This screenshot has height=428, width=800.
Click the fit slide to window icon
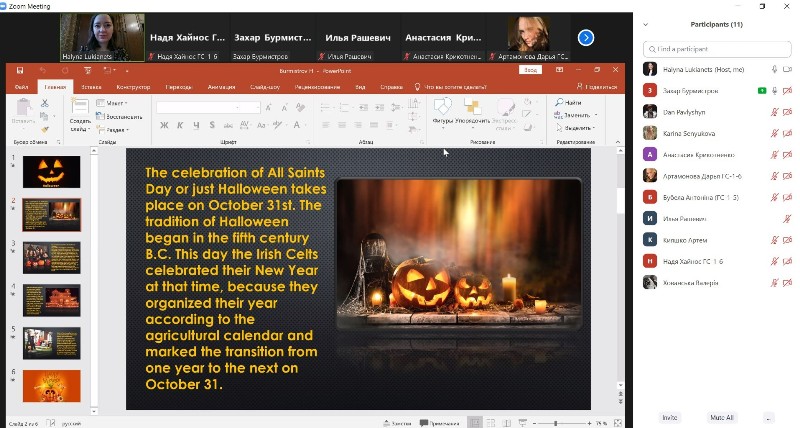pyautogui.click(x=618, y=423)
